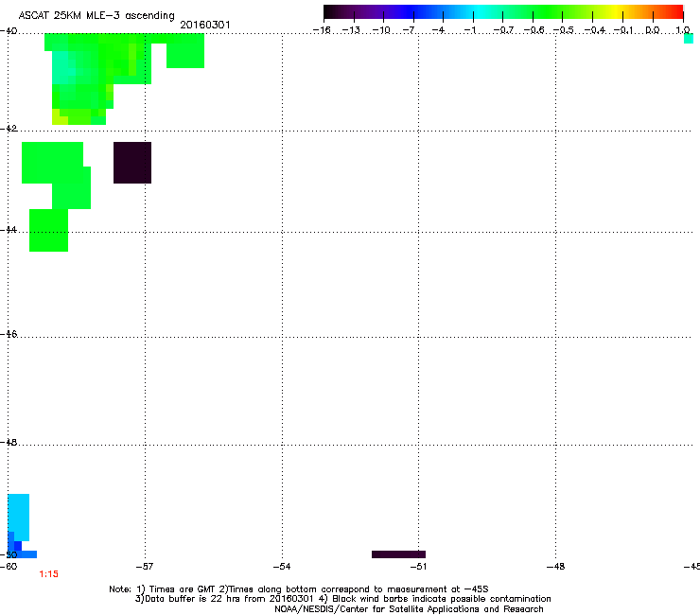
Task: Click the "Data buffer is 22 hrs" note line
Action: 342,599
